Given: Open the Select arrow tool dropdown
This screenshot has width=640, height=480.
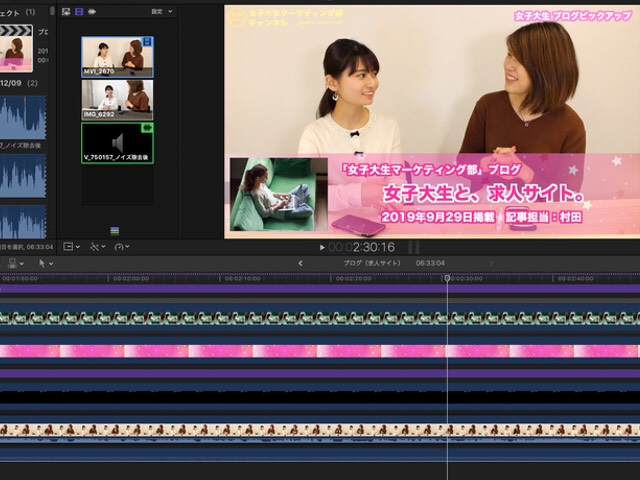Looking at the screenshot, I should 46,263.
